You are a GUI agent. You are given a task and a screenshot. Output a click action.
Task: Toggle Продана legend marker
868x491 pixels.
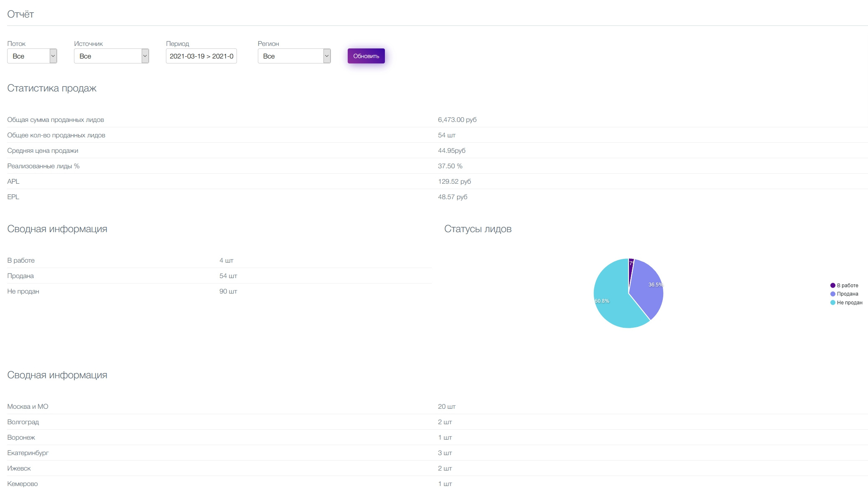tap(832, 294)
